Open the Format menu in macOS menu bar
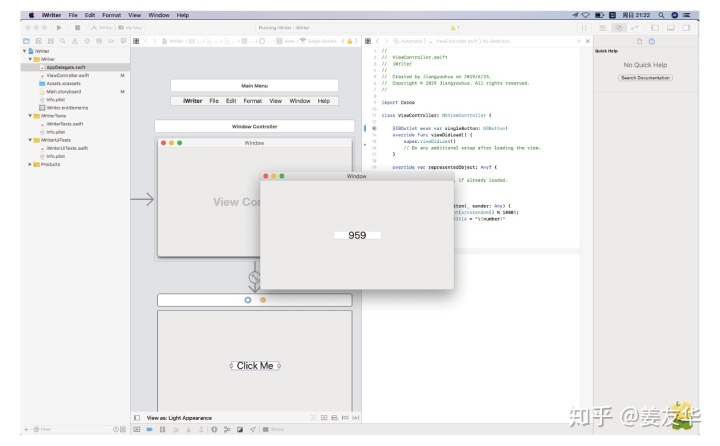 tap(112, 15)
